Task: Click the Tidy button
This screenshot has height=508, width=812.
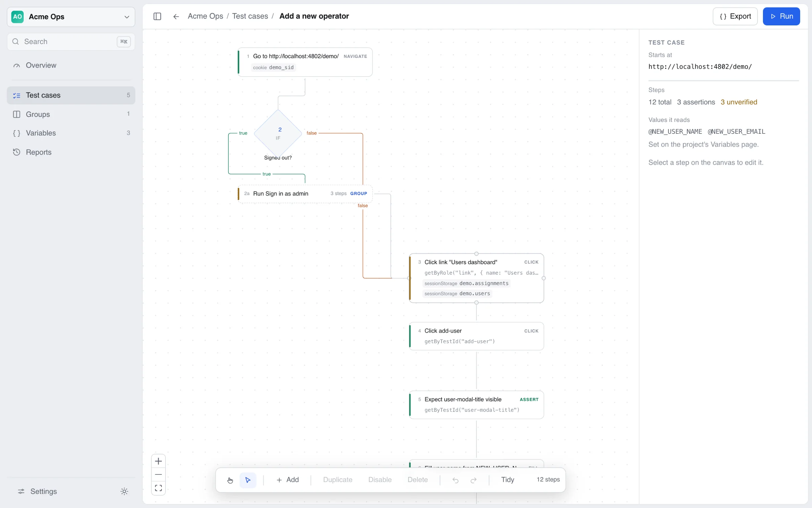Action: [507, 480]
